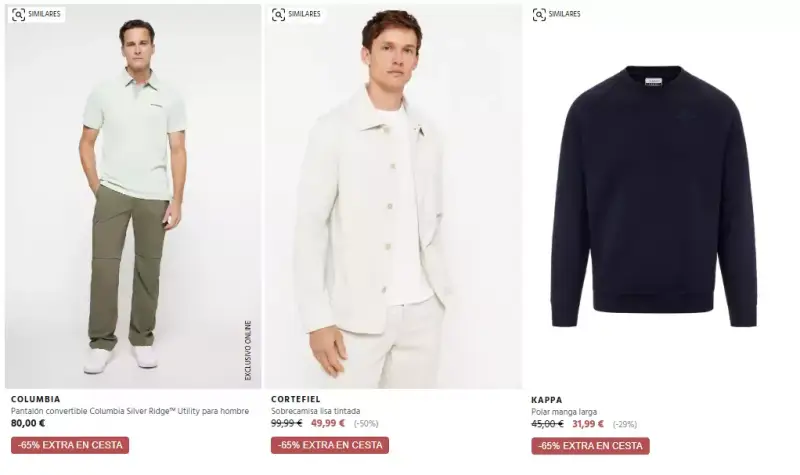Open the Kappa navy sweatshirt product image
Viewport: 800px width, 475px height.
(654, 197)
